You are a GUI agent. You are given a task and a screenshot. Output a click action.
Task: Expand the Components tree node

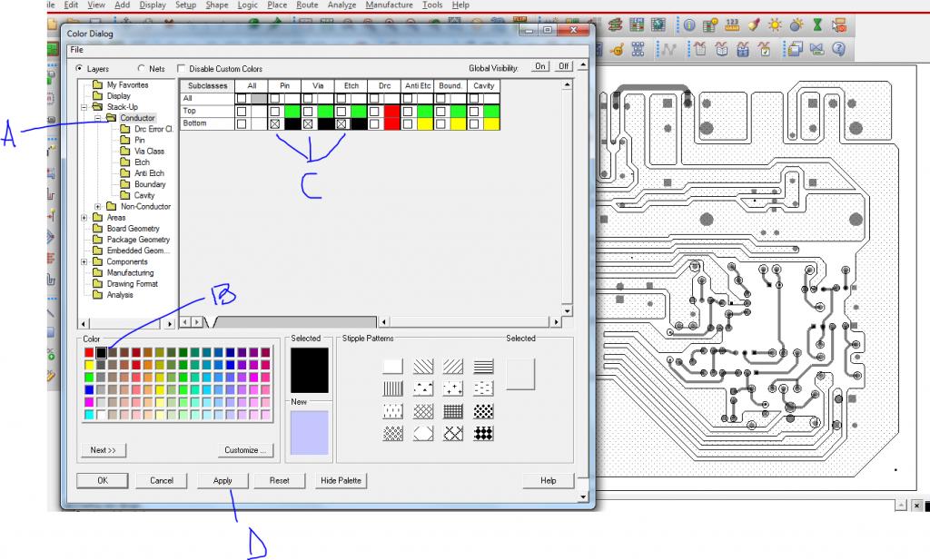point(84,262)
